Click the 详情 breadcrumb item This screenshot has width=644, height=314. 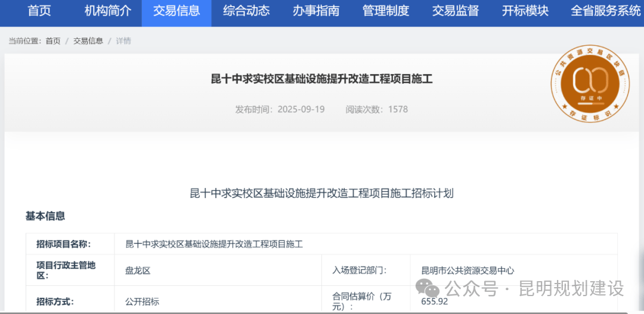123,41
